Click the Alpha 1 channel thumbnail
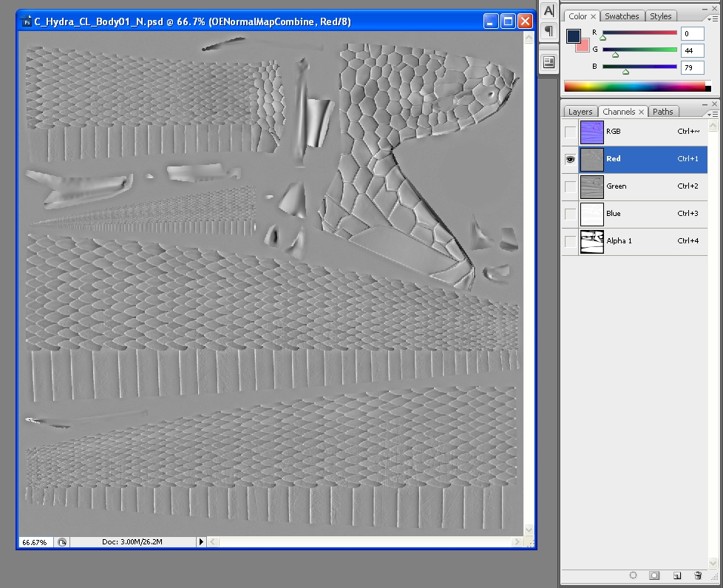Image resolution: width=723 pixels, height=588 pixels. click(592, 240)
